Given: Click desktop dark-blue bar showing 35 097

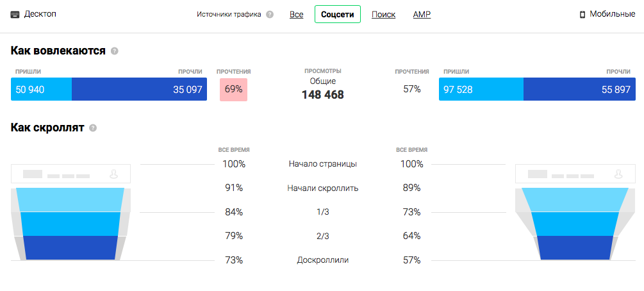Looking at the screenshot, I should pyautogui.click(x=139, y=90).
